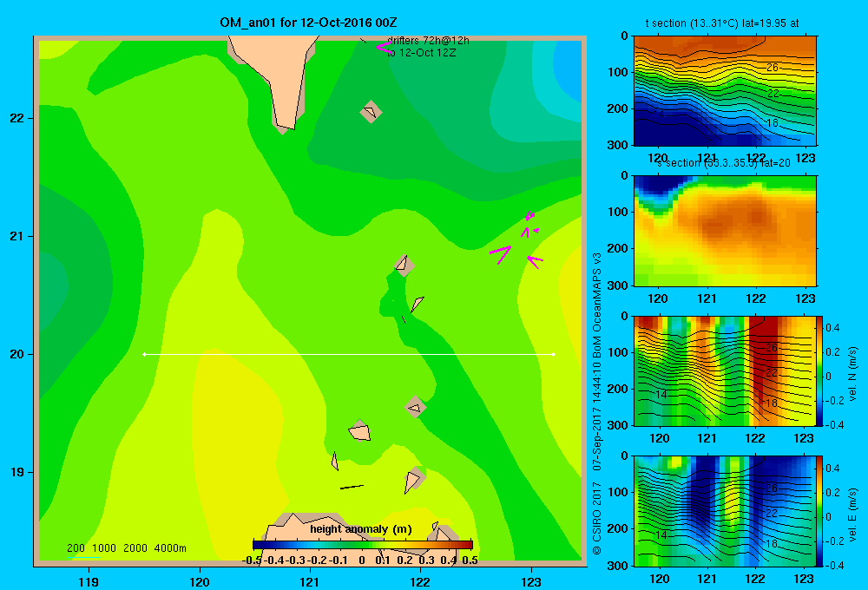Select the magenta drifter legend arrow beside "drifters"

point(383,47)
